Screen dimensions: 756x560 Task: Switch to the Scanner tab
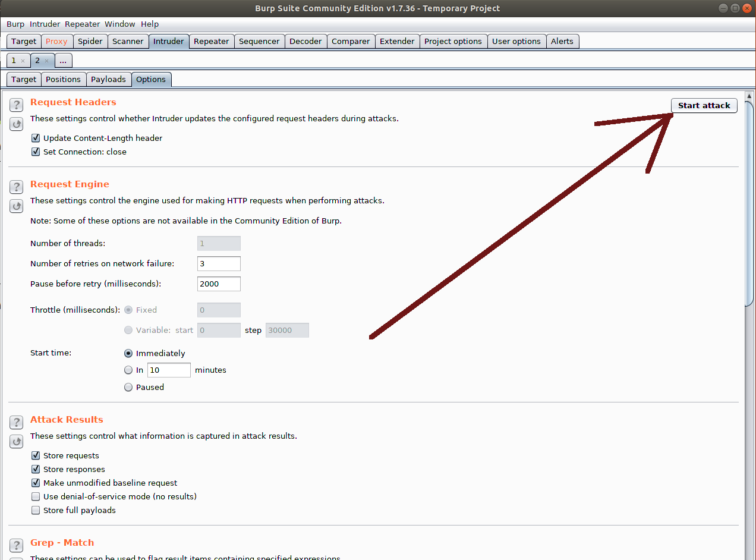point(128,41)
